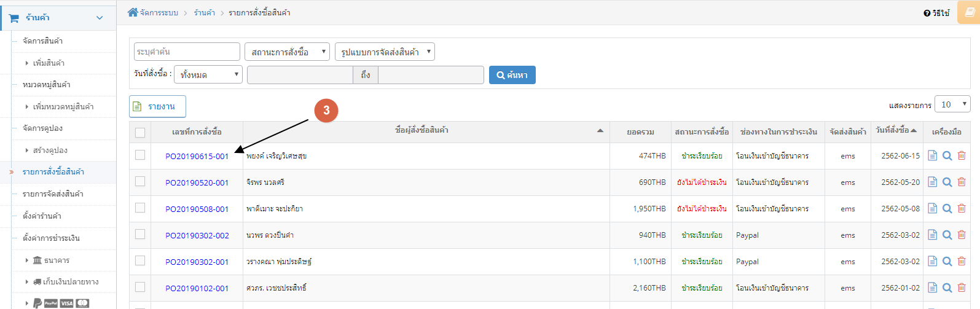Click magnifier icon for PO20190302-002

(x=947, y=235)
